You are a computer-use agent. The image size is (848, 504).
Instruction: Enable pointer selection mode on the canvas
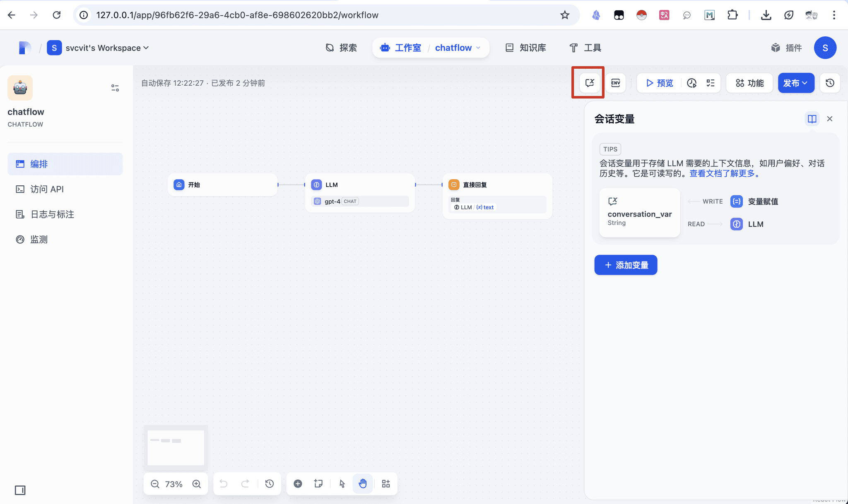pyautogui.click(x=341, y=483)
